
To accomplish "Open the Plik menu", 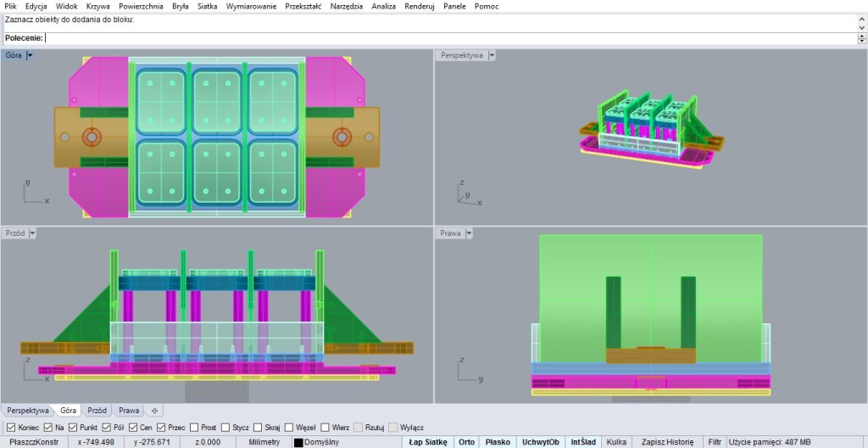I will tap(10, 6).
